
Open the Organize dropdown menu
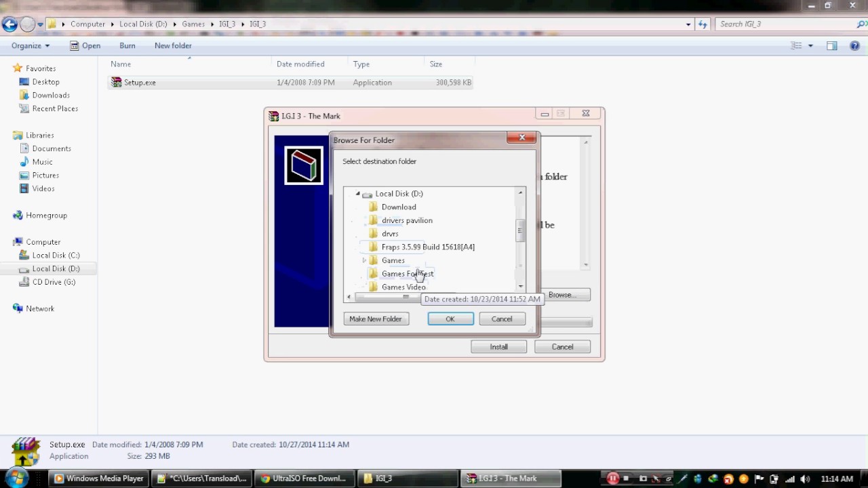point(31,45)
